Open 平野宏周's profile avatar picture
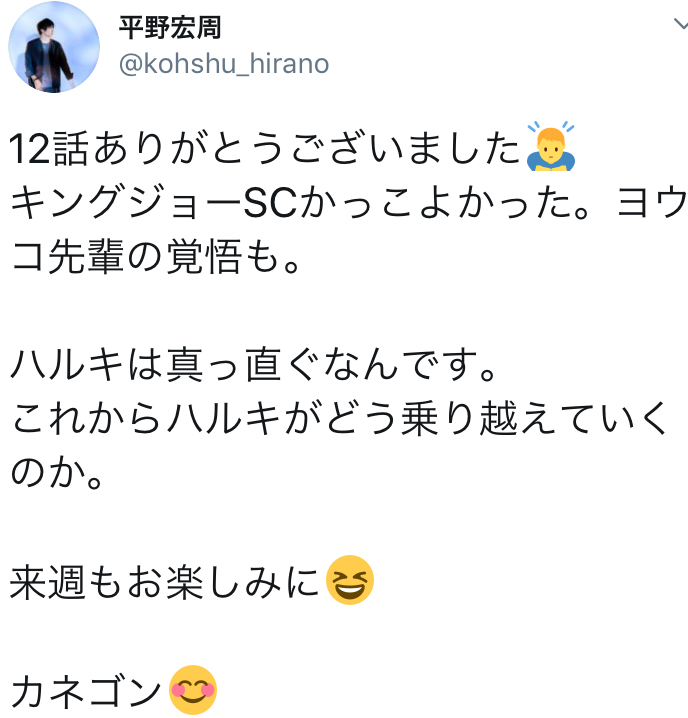The height and width of the screenshot is (718, 688). (54, 47)
